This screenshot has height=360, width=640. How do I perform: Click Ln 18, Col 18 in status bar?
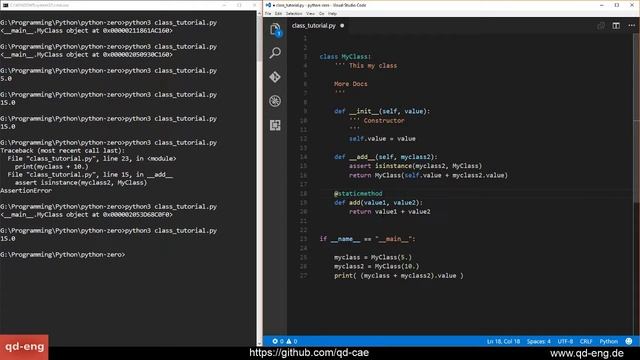[503, 341]
